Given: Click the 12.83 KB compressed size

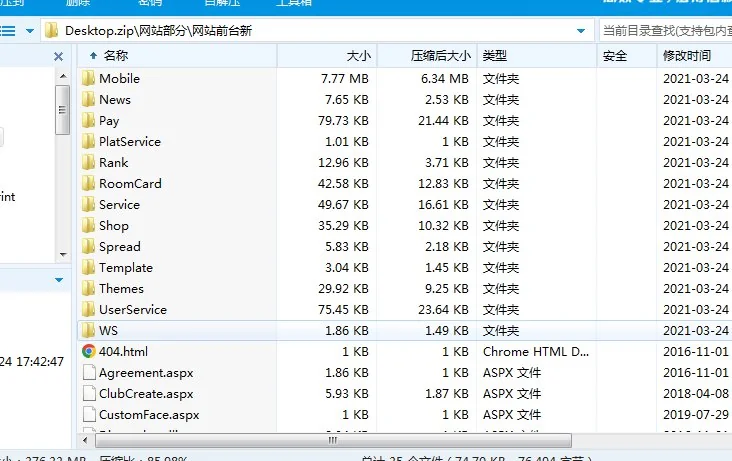Looking at the screenshot, I should tap(443, 184).
